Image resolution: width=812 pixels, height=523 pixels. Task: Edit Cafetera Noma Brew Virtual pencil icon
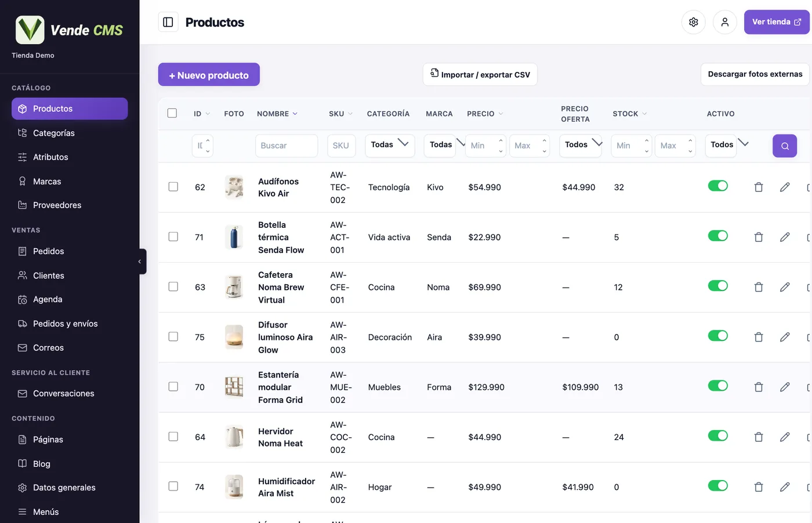tap(785, 287)
